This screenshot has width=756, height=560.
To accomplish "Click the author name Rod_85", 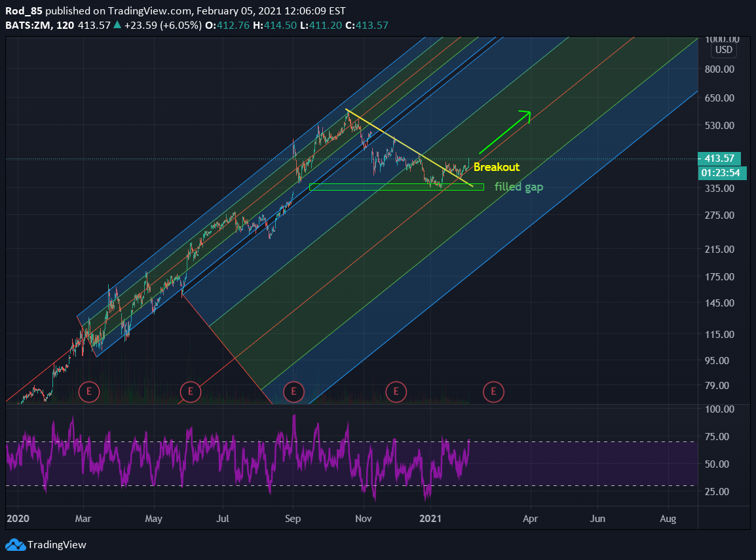I will (x=24, y=10).
